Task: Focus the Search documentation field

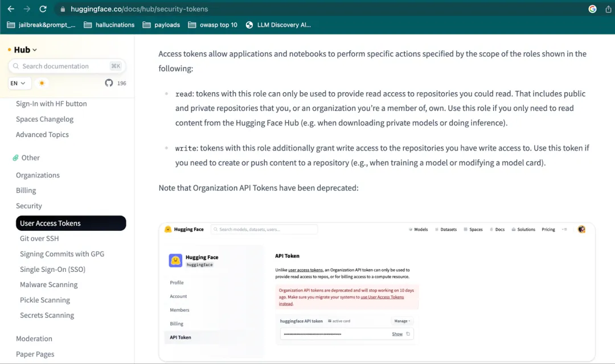Action: click(x=67, y=66)
